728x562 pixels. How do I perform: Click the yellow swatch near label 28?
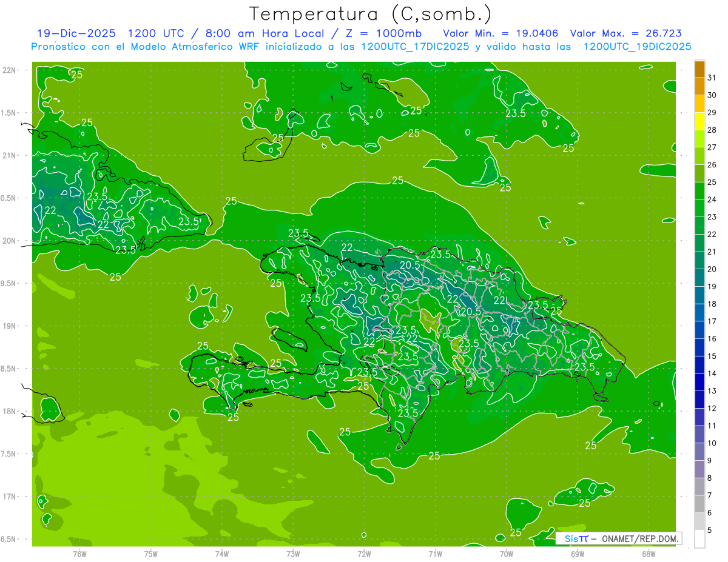699,121
